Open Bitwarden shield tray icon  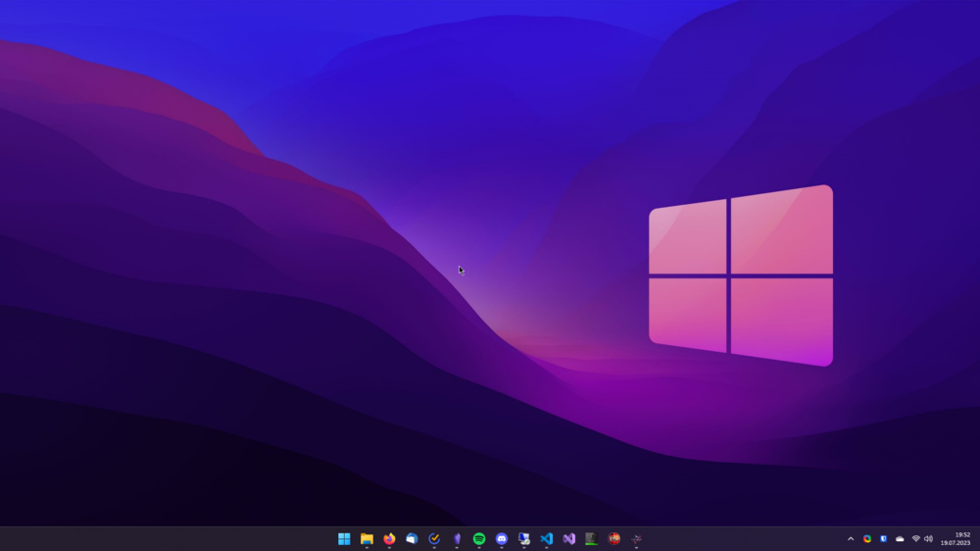883,539
